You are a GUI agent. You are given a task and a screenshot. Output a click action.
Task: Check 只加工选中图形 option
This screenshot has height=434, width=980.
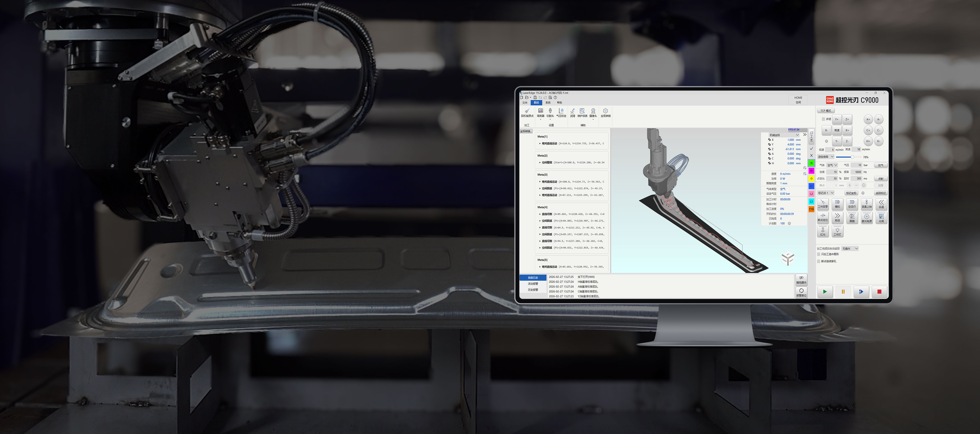point(819,254)
